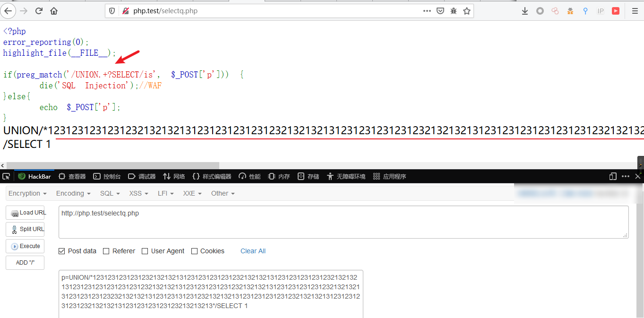Image resolution: width=644 pixels, height=318 pixels.
Task: Click the echoed "/SELECT 1" output text
Action: [x=27, y=145]
